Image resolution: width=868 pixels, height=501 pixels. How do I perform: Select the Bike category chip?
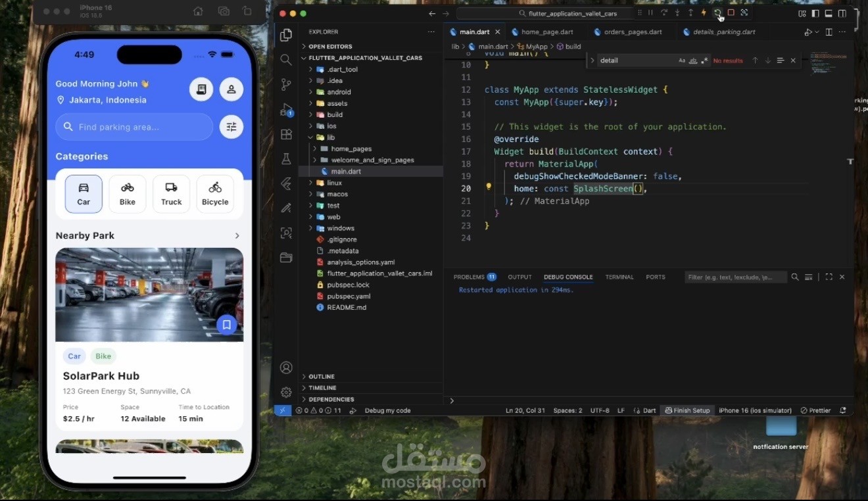(128, 194)
